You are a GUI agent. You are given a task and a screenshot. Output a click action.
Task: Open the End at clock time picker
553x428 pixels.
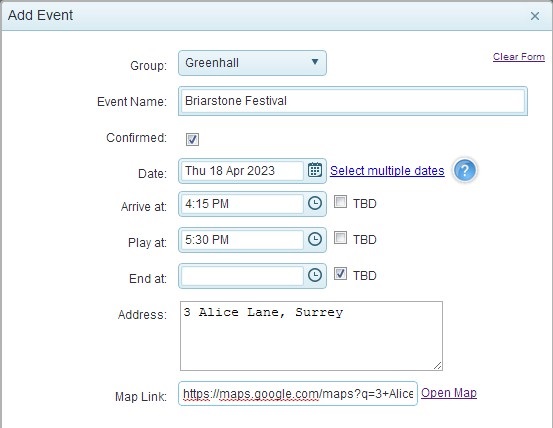coord(315,275)
